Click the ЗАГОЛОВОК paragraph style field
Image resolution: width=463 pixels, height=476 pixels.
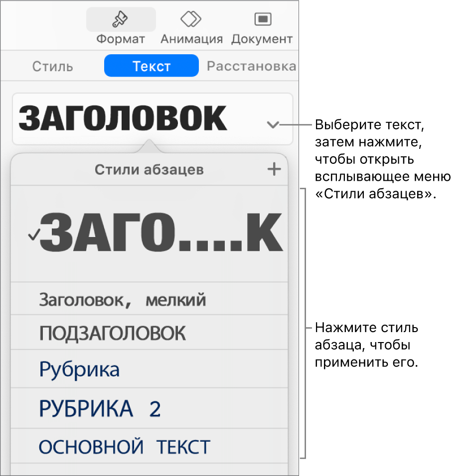[152, 119]
